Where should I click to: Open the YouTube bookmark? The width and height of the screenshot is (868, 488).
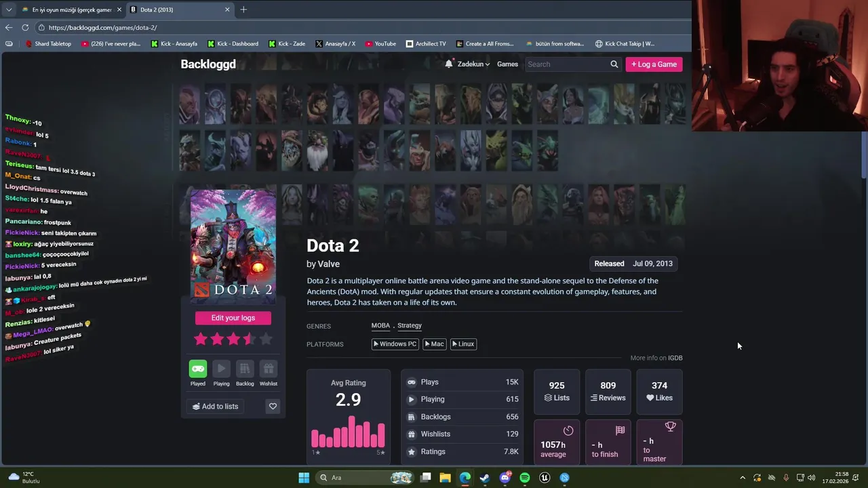click(380, 43)
